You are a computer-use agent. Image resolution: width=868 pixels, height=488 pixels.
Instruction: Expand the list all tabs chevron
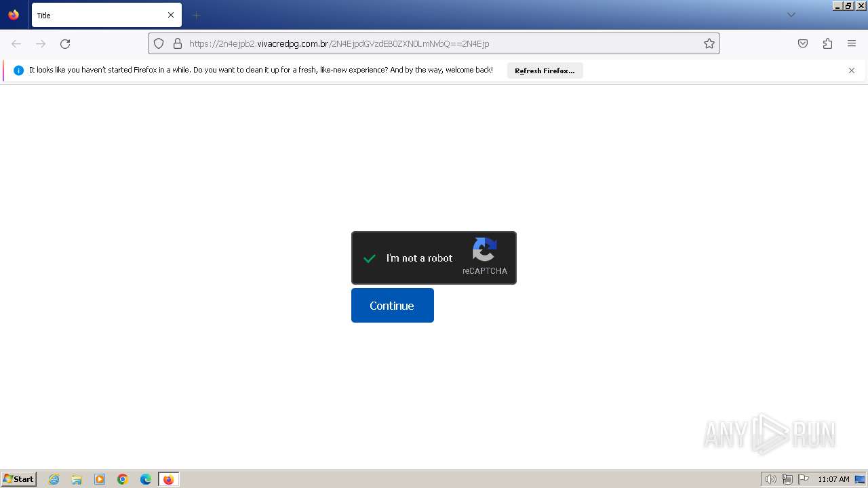click(791, 15)
